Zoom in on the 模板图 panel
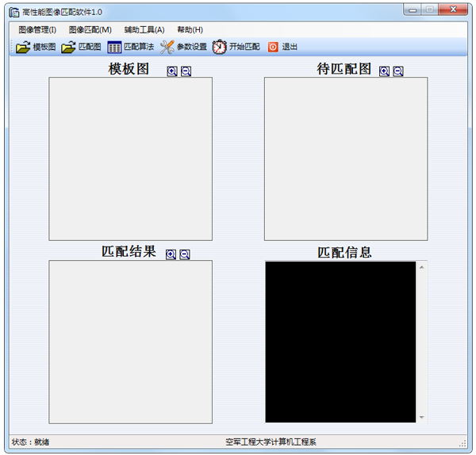This screenshot has height=455, width=476. coord(172,71)
